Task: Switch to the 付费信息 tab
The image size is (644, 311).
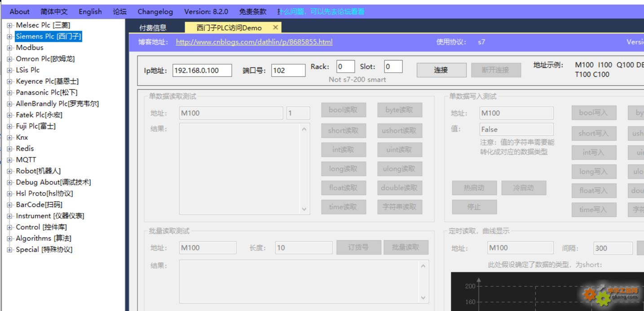Action: (153, 28)
